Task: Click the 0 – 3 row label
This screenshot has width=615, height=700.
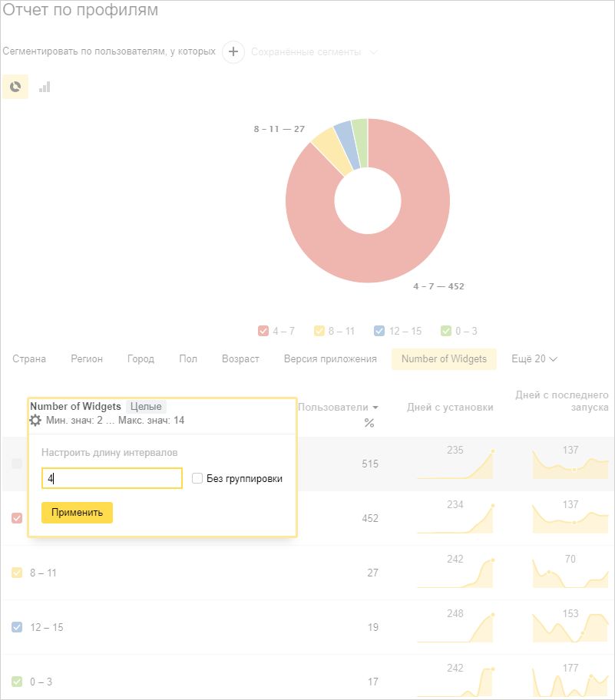Action: tap(41, 682)
